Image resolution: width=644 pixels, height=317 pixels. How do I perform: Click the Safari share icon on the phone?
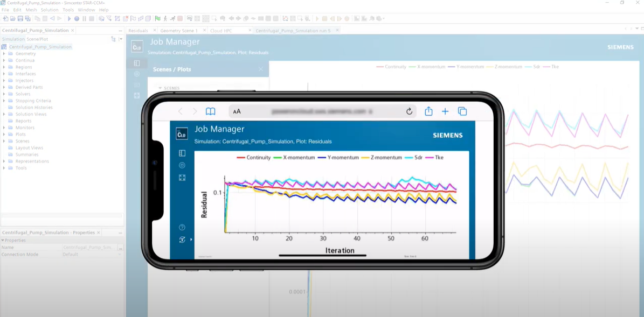(x=428, y=111)
